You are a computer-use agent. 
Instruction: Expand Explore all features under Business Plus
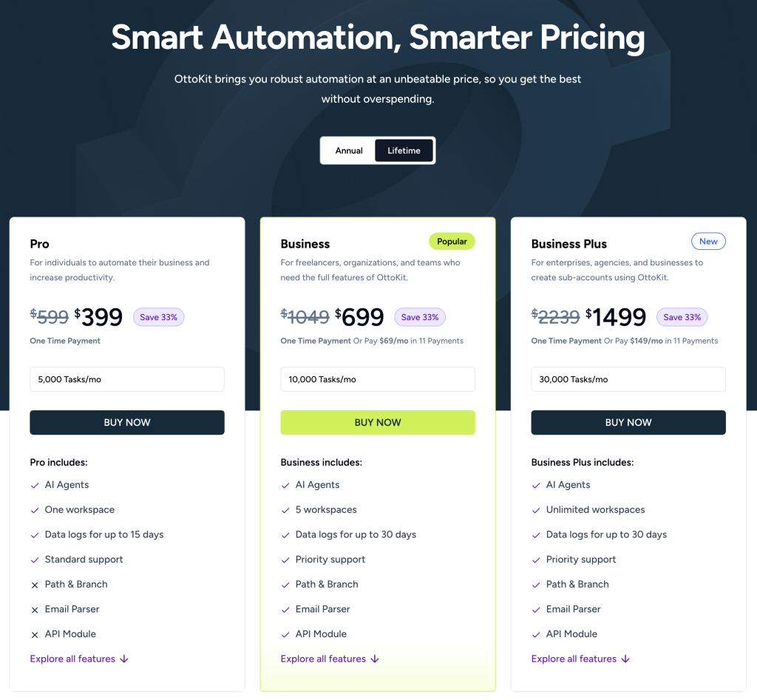click(x=580, y=659)
